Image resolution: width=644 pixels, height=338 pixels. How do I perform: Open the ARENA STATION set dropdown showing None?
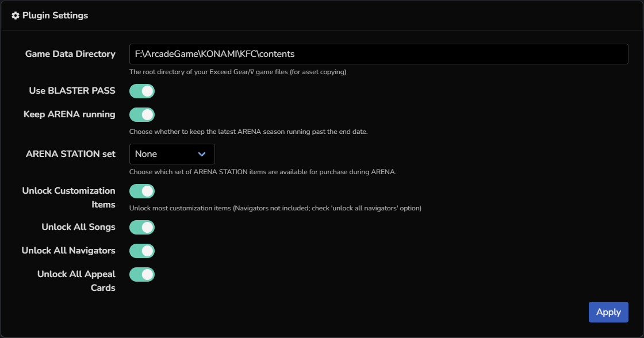(171, 154)
